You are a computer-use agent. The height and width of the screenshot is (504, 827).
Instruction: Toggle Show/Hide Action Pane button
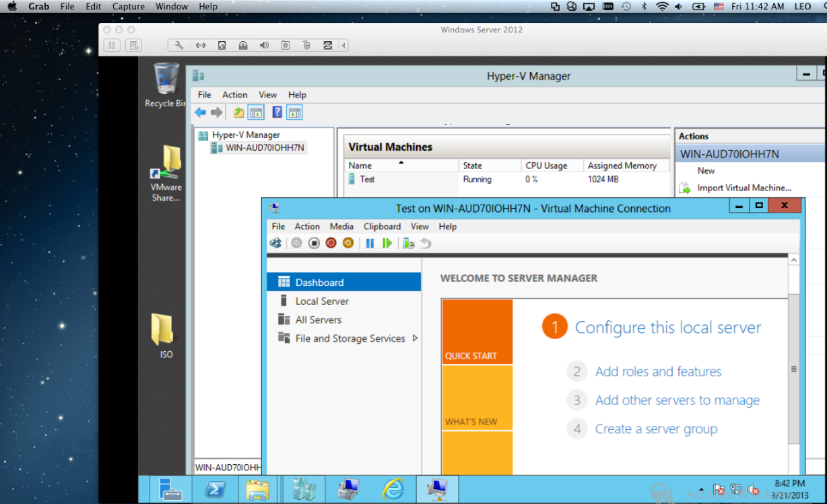point(295,112)
